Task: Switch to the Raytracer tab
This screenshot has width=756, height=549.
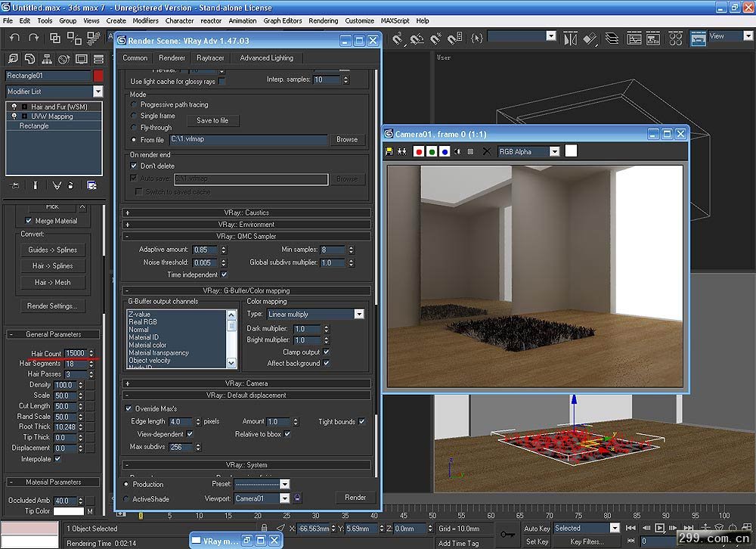Action: [x=210, y=58]
